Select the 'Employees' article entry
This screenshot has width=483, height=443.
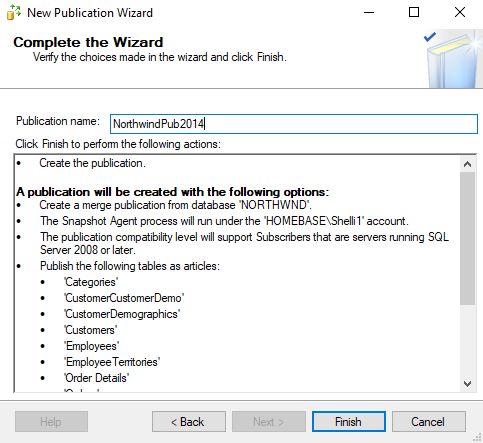pos(91,346)
